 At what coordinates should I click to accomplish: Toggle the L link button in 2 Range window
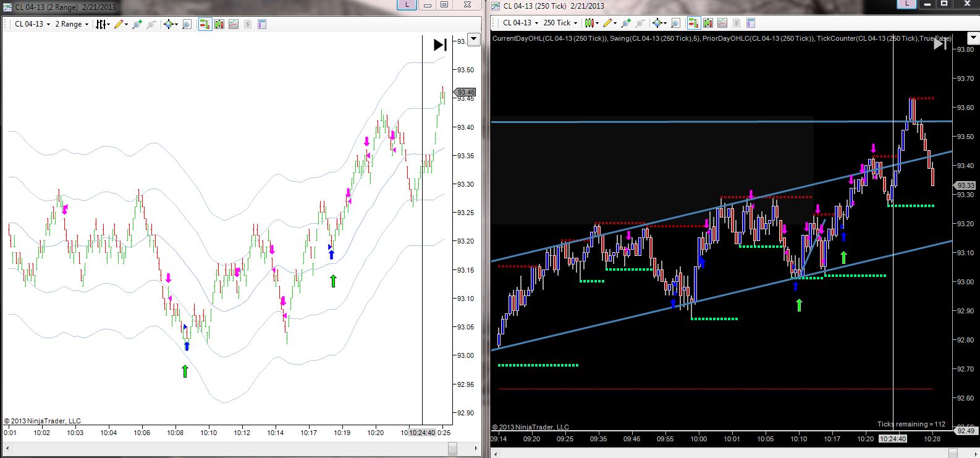(406, 5)
